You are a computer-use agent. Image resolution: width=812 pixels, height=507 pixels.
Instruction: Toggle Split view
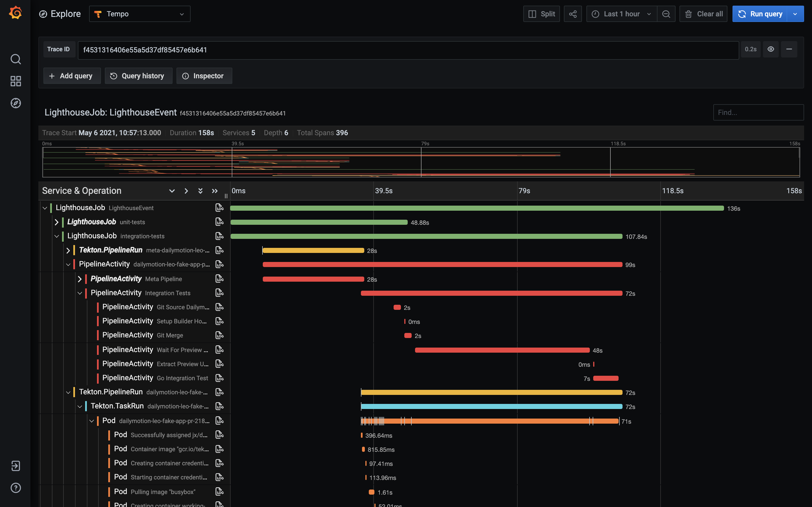542,14
